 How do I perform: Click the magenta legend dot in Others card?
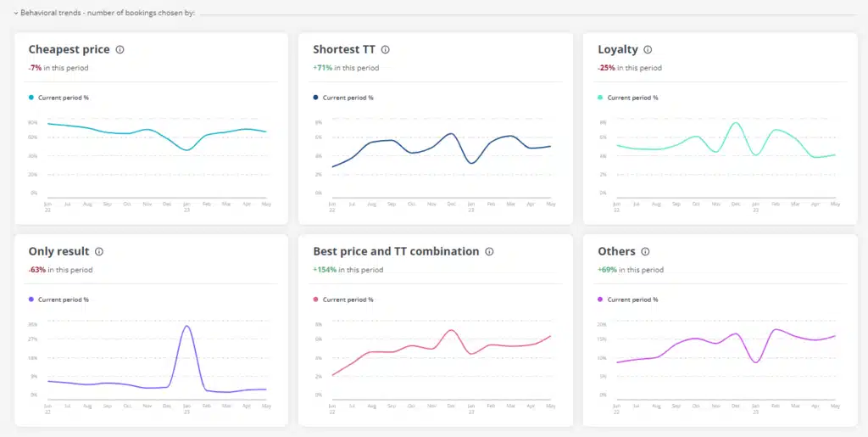tap(601, 300)
